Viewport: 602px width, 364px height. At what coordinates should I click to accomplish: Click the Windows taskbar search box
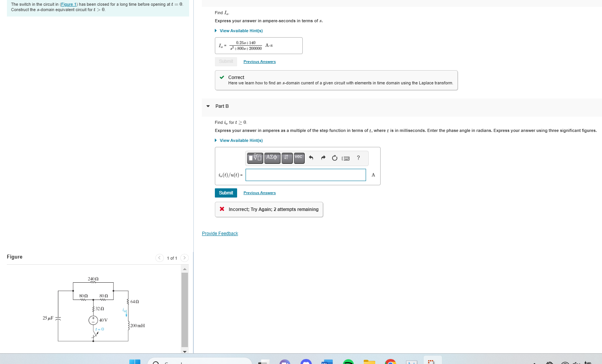(200, 361)
